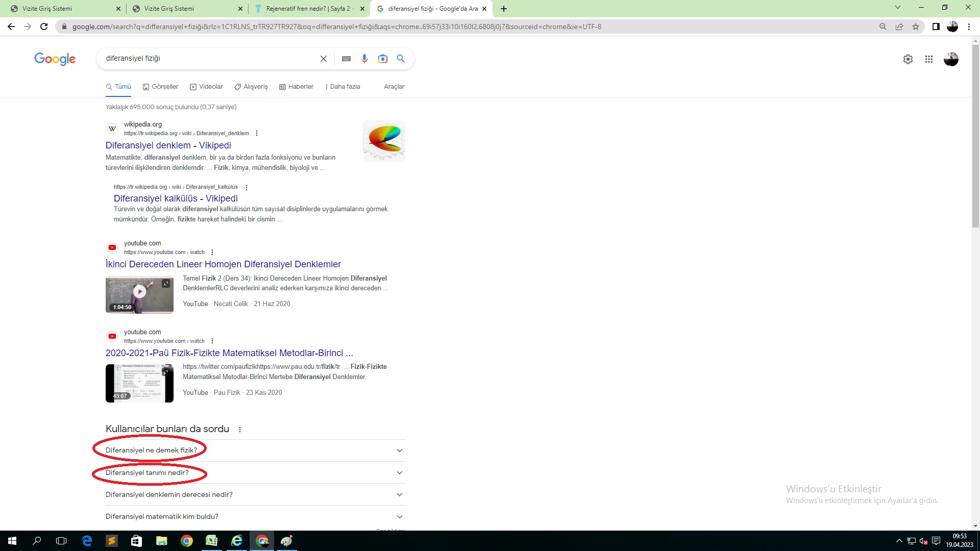Open the "Daha fazla" dropdown menu
Image resolution: width=980 pixels, height=551 pixels.
[x=342, y=87]
